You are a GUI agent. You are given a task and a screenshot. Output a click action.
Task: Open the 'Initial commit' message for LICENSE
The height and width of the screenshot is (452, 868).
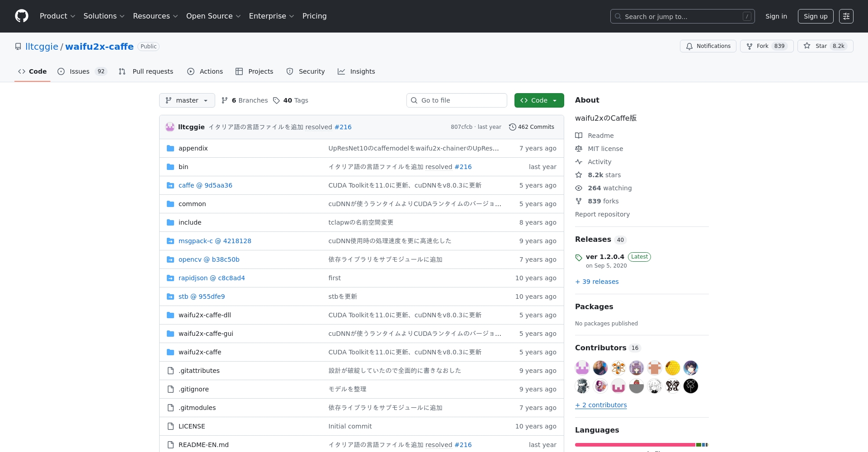coord(350,426)
